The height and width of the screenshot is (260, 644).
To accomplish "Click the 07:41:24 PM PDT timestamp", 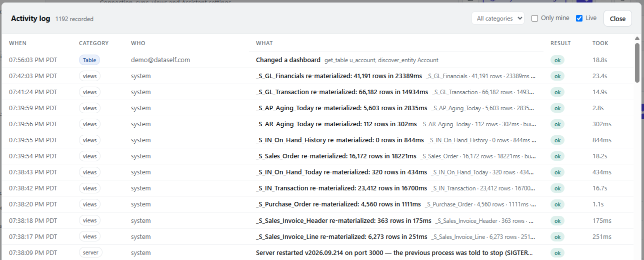I will (x=33, y=92).
